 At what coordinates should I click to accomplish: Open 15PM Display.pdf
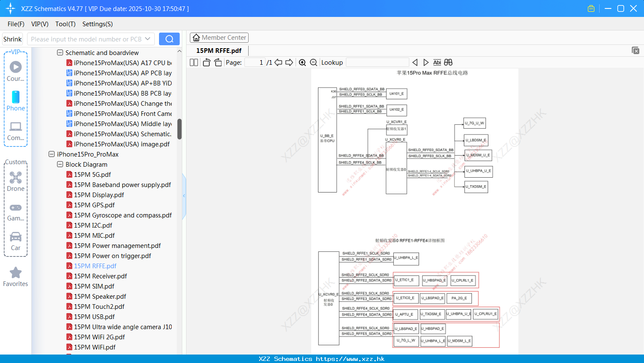pyautogui.click(x=95, y=195)
